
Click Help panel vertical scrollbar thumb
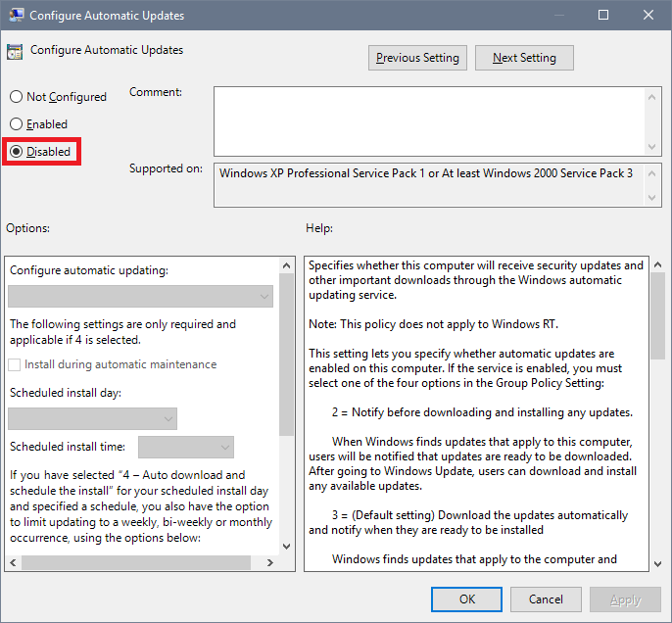(x=657, y=316)
